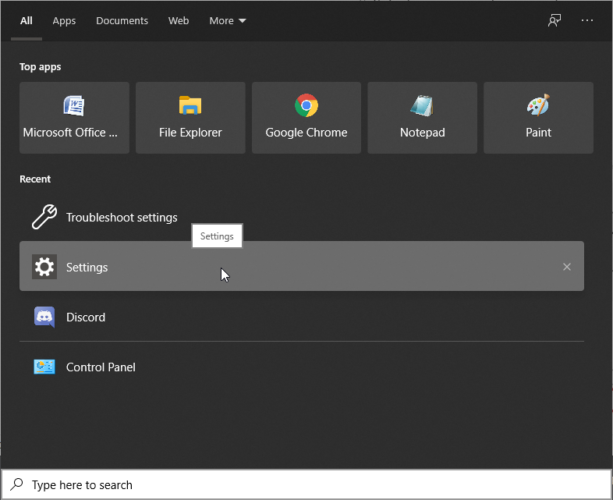613x500 pixels.
Task: Launch File Explorer from Top apps
Action: 190,118
